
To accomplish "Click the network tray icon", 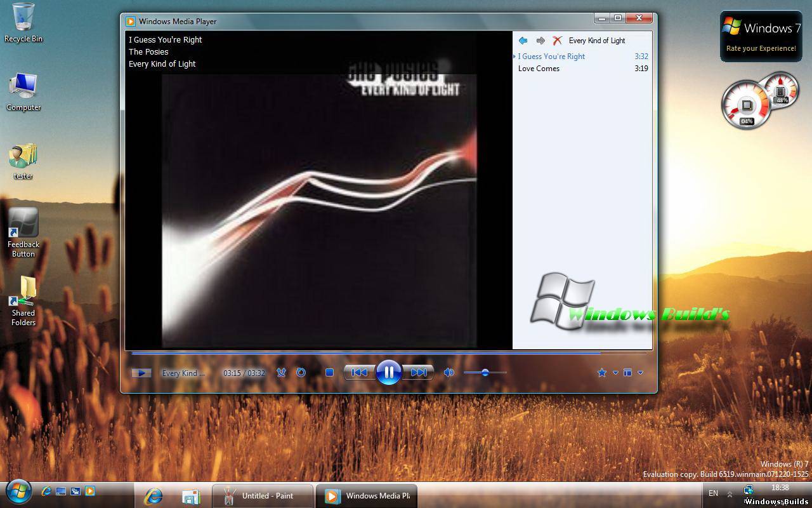I will 748,490.
